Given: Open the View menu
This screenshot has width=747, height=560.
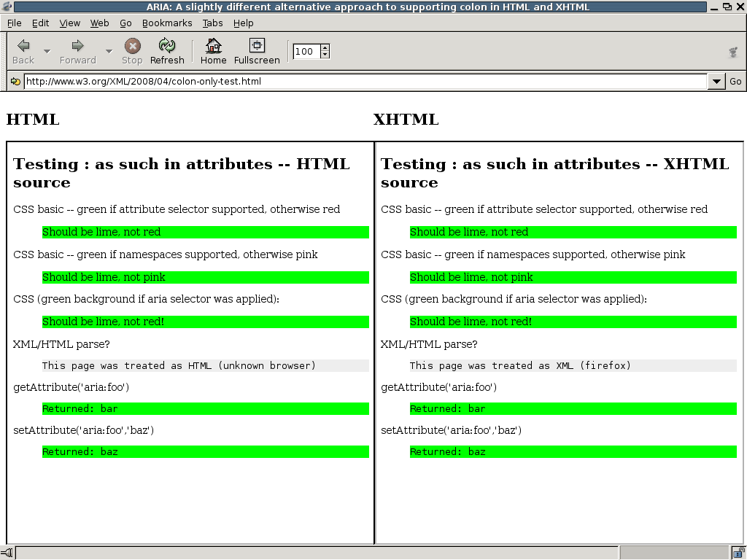Looking at the screenshot, I should coord(69,23).
